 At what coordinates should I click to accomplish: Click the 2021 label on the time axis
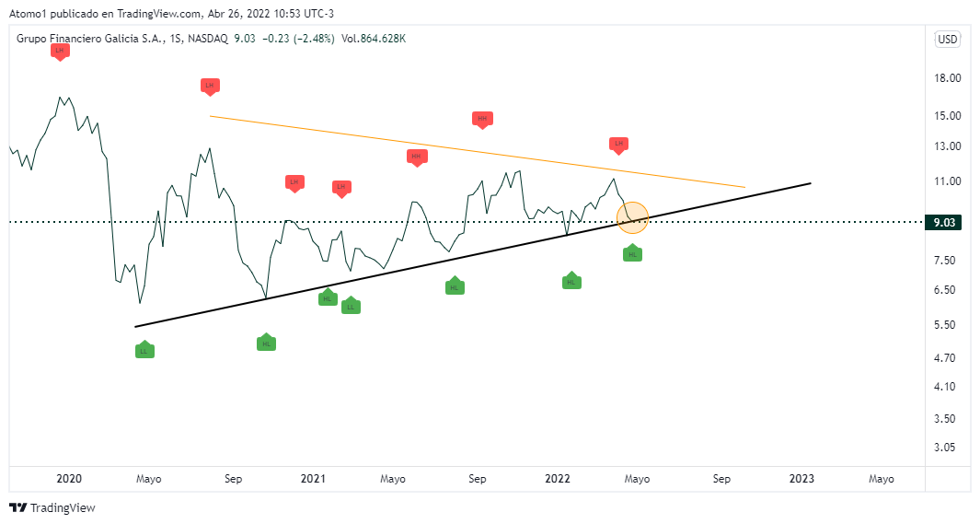[x=313, y=479]
